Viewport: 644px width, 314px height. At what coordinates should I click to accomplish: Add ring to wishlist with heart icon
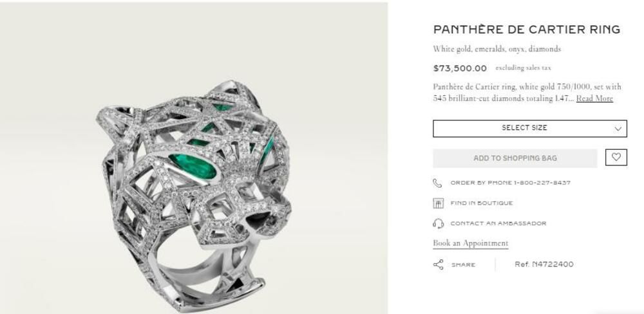tap(616, 158)
